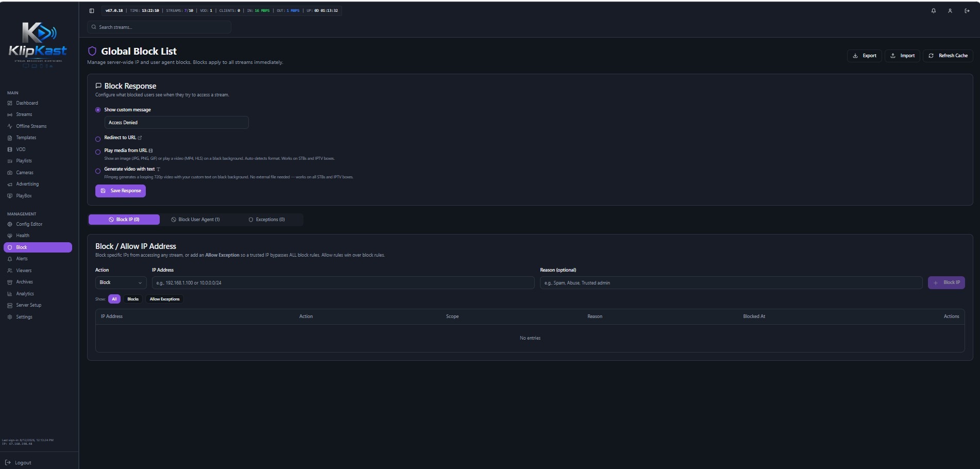Click Export button
This screenshot has width=980, height=469.
coord(865,56)
